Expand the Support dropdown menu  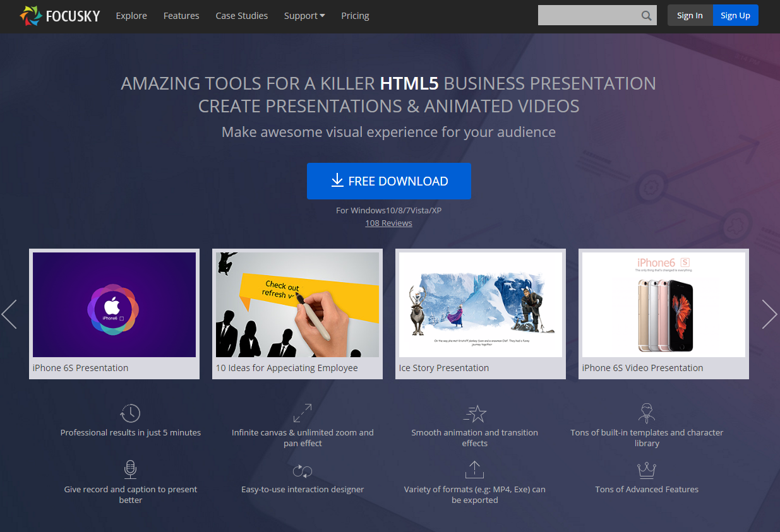coord(304,16)
